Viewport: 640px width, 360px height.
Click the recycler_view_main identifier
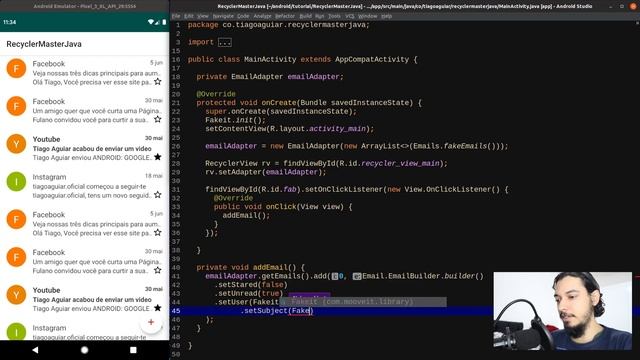click(x=400, y=163)
